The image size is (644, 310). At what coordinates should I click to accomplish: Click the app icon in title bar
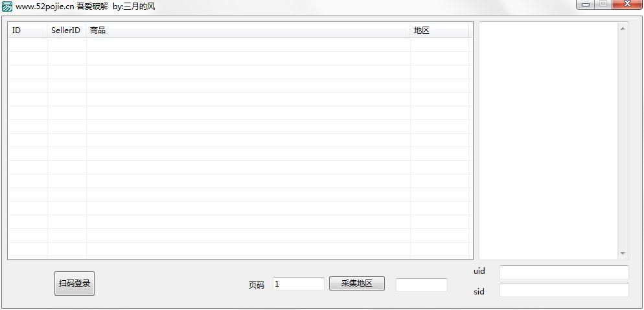point(7,6)
